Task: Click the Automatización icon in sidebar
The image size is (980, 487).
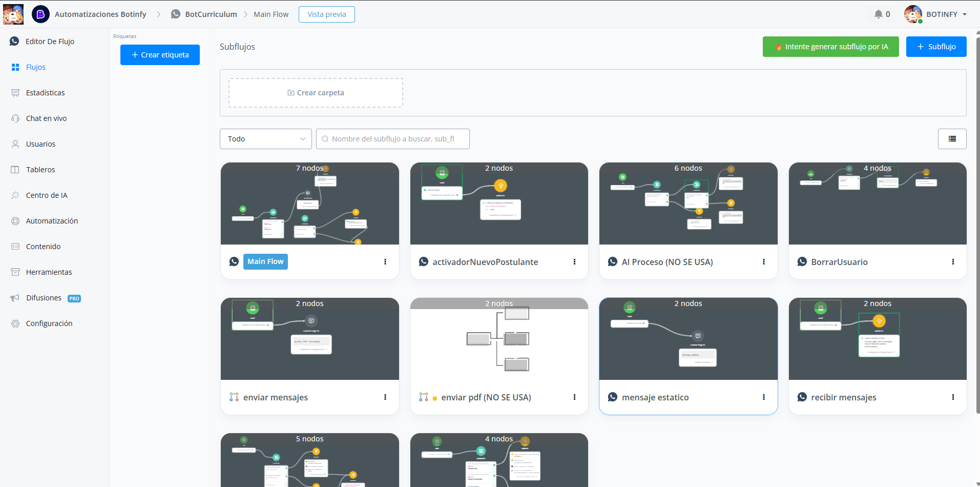Action: (15, 221)
